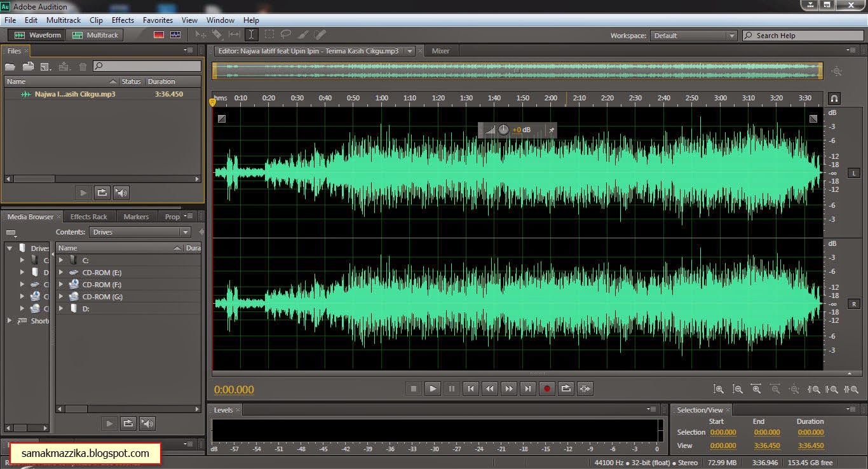Expand the Shortcuts tree node
This screenshot has height=469, width=868.
[x=10, y=321]
